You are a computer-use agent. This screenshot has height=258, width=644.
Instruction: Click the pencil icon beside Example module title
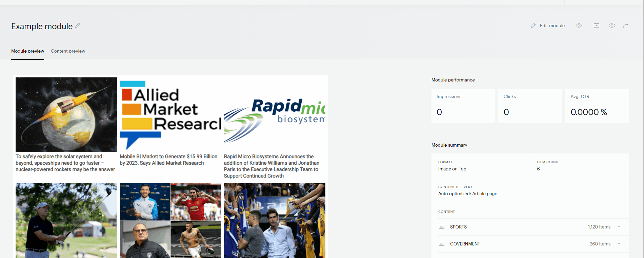point(78,25)
